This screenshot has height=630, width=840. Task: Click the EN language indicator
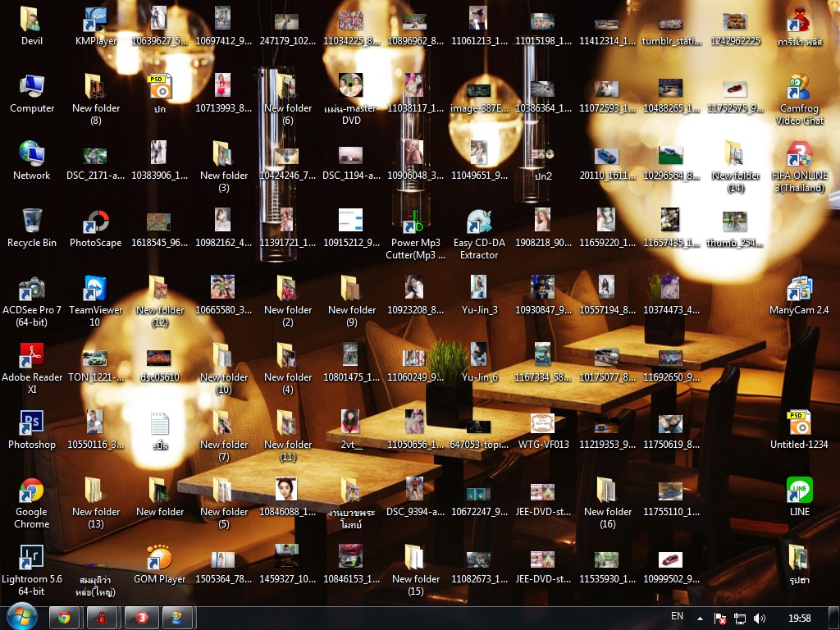[677, 617]
